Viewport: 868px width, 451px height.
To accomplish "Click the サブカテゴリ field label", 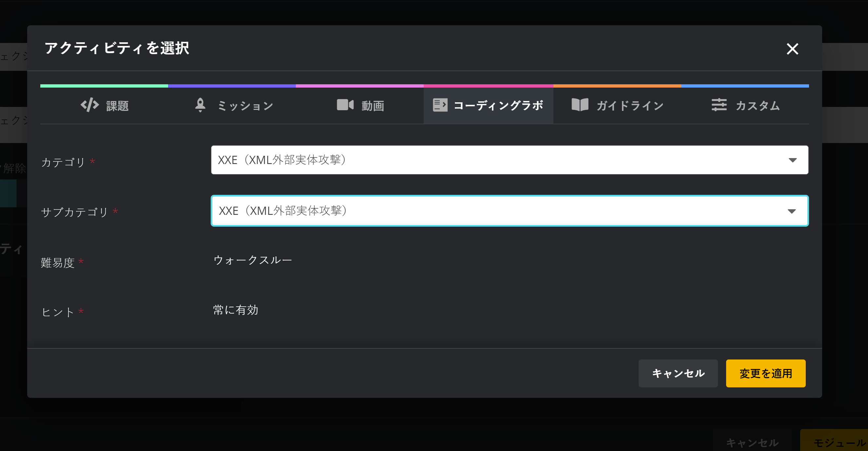I will (x=74, y=212).
